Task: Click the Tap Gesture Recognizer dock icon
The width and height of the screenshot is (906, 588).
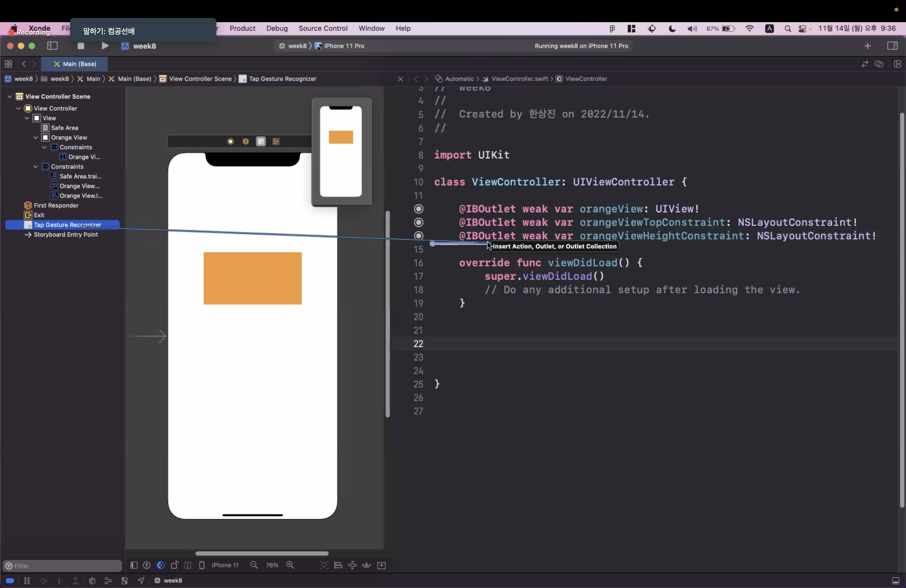Action: pos(261,142)
